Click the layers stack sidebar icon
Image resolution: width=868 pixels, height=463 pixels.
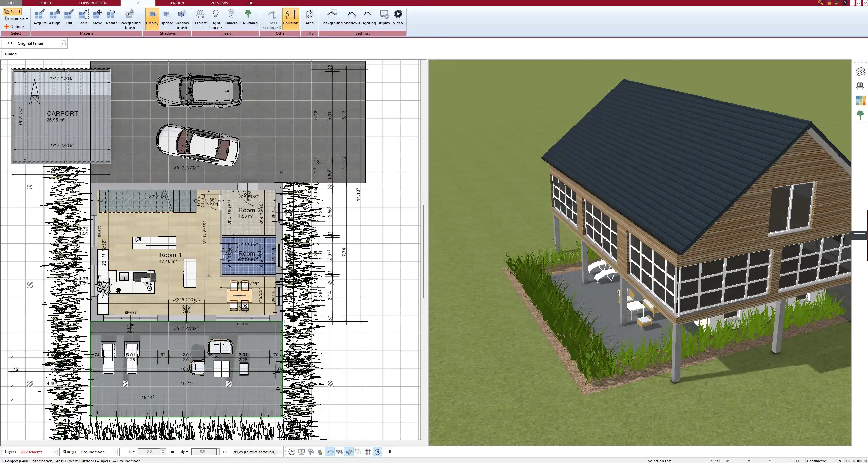pos(860,71)
